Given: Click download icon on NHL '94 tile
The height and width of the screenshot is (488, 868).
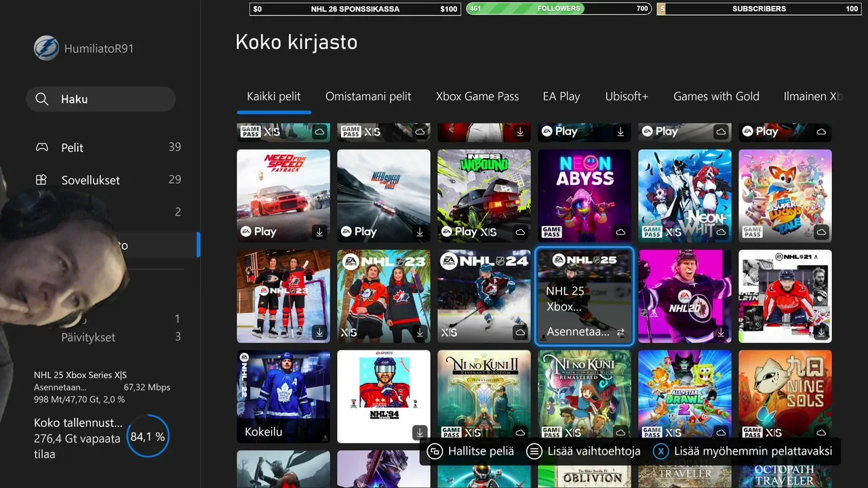Looking at the screenshot, I should [420, 432].
